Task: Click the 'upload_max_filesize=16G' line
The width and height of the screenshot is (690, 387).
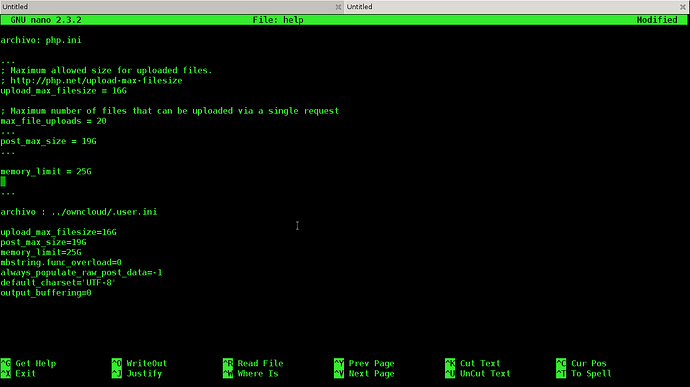Action: [x=59, y=232]
